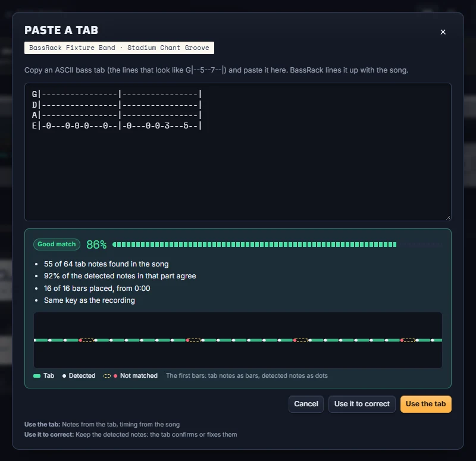476x461 pixels.
Task: Click the 86% match percentage
Action: (96, 244)
